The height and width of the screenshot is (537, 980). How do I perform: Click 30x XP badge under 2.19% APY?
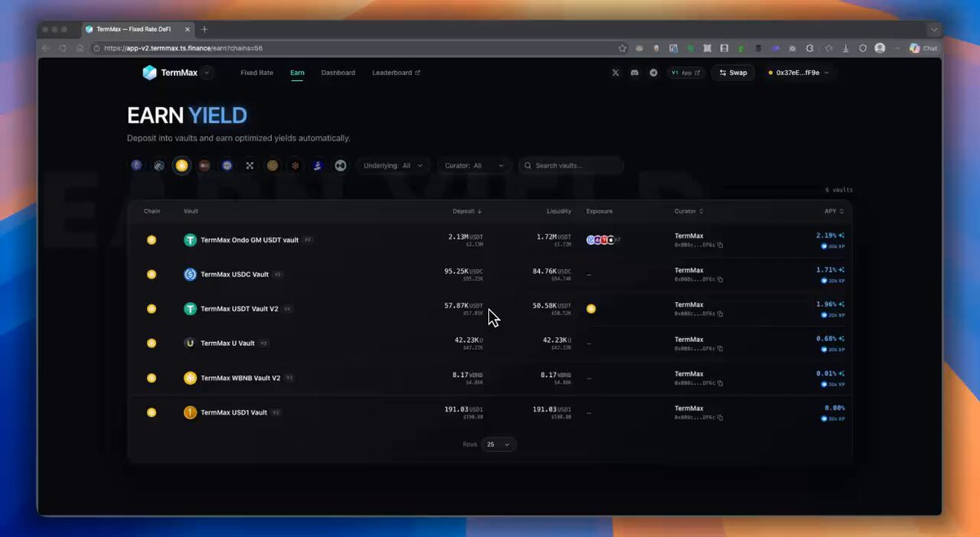coord(833,246)
